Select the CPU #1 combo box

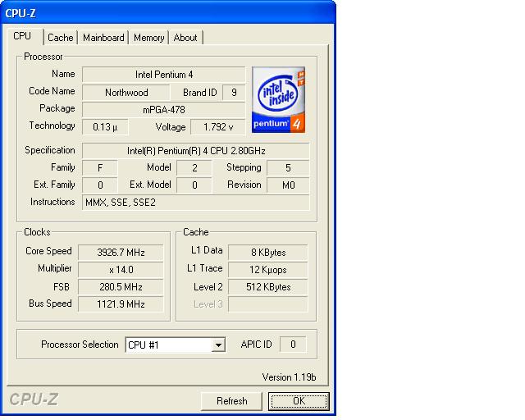pos(168,345)
